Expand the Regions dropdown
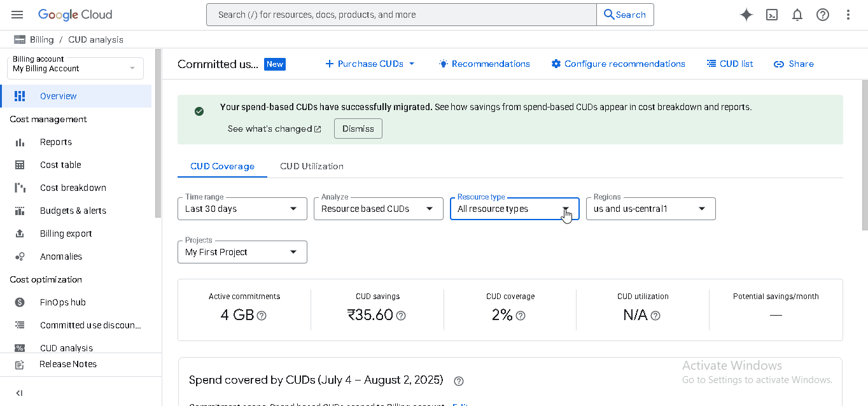Viewport: 868px width, 406px height. coord(650,209)
